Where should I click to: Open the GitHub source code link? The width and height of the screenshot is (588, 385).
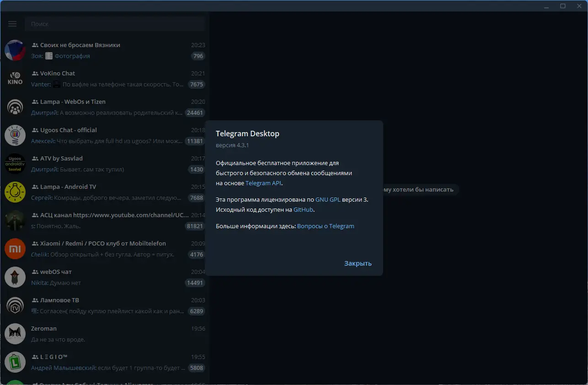pyautogui.click(x=303, y=209)
